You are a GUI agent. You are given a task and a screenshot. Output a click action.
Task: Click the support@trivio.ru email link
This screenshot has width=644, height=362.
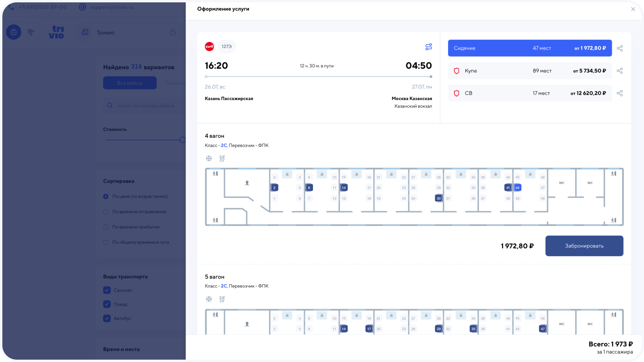tap(112, 7)
